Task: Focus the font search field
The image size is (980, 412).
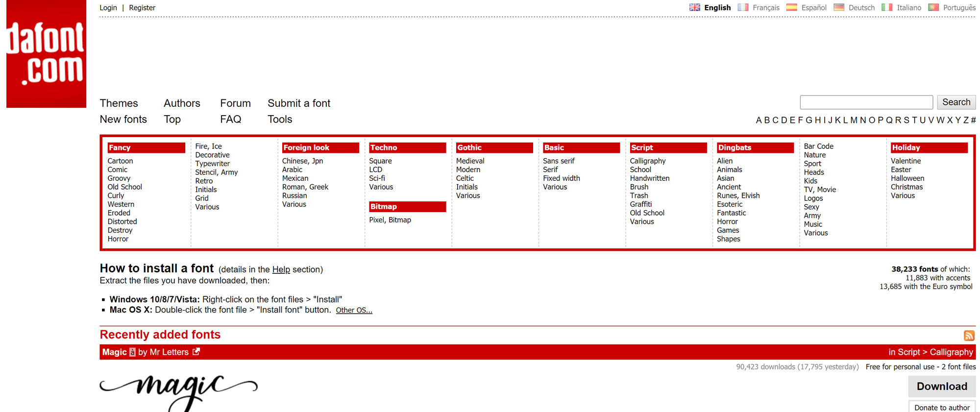Action: (866, 102)
